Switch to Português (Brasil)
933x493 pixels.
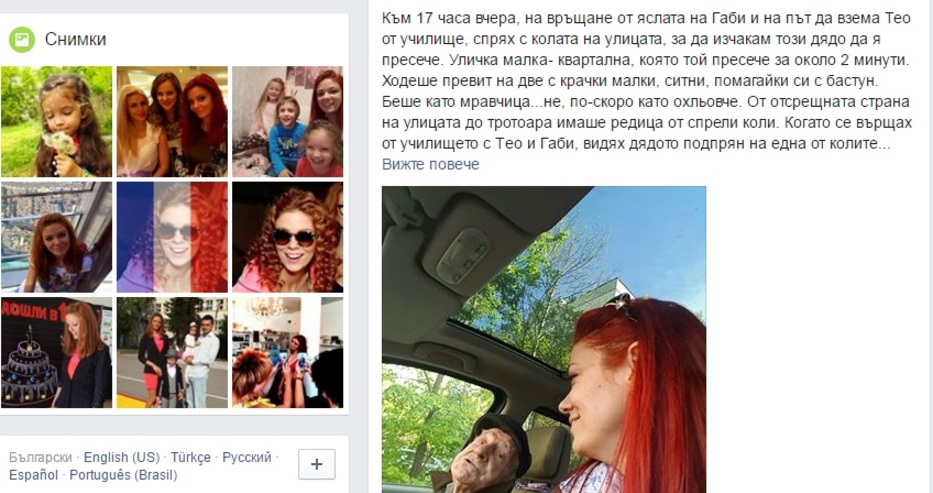123,475
